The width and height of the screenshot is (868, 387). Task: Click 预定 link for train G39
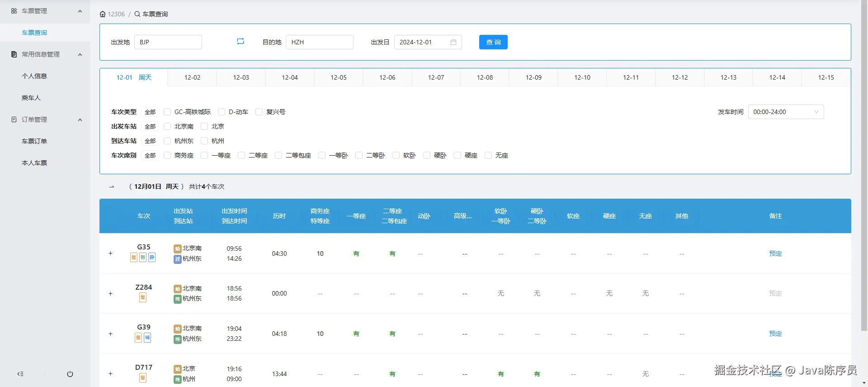(775, 334)
